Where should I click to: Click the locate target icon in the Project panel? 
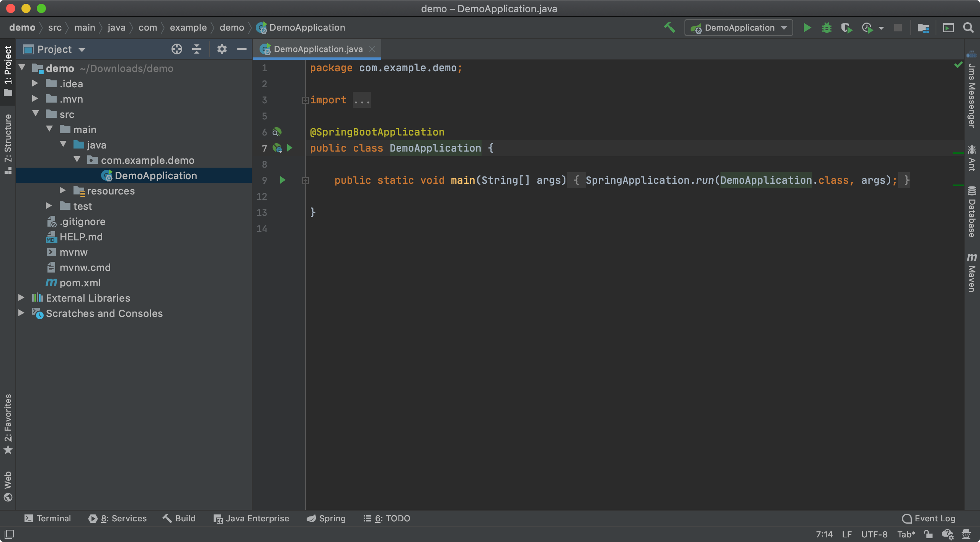point(176,49)
